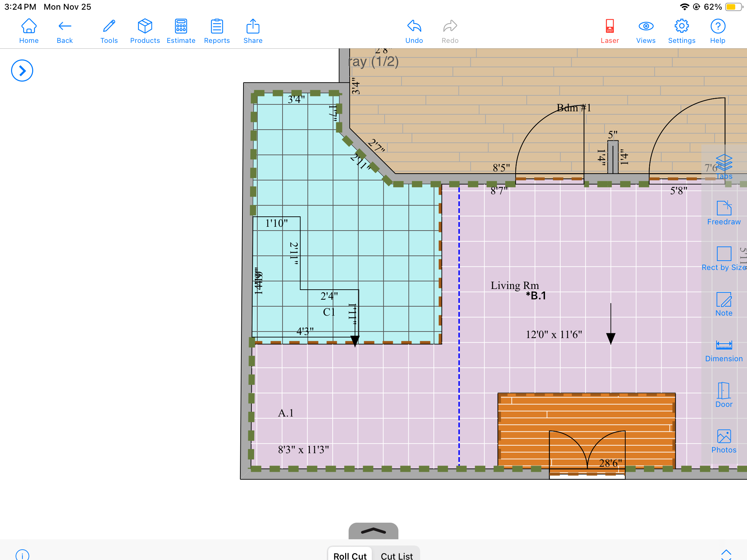Switch to the Cut List tab
This screenshot has width=747, height=560.
[x=397, y=555]
